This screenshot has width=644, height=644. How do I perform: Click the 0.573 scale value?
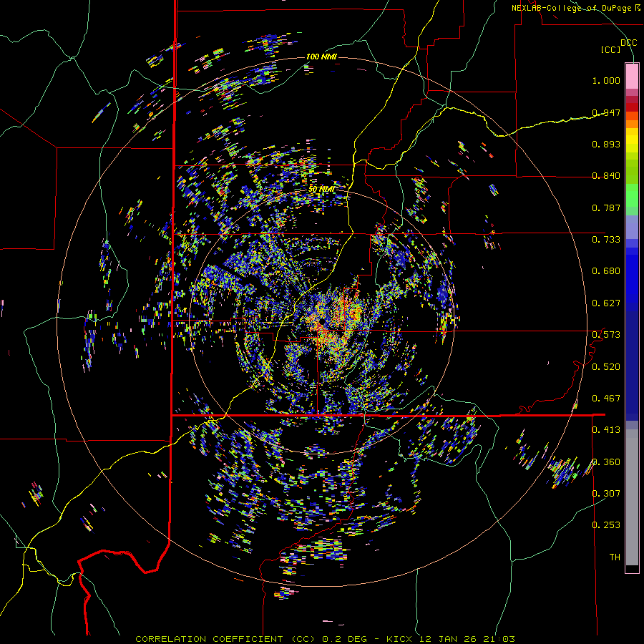[606, 335]
